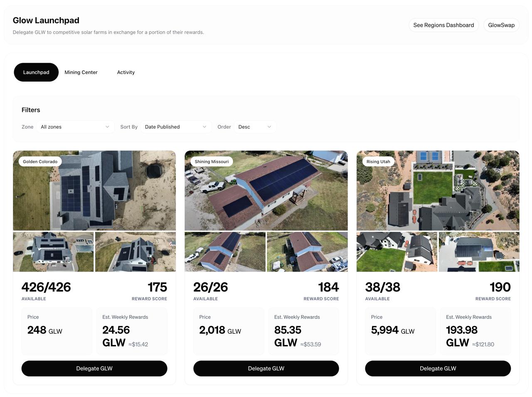Delegate GLW to the Shining Missouri farm
532x397 pixels.
[x=266, y=368]
